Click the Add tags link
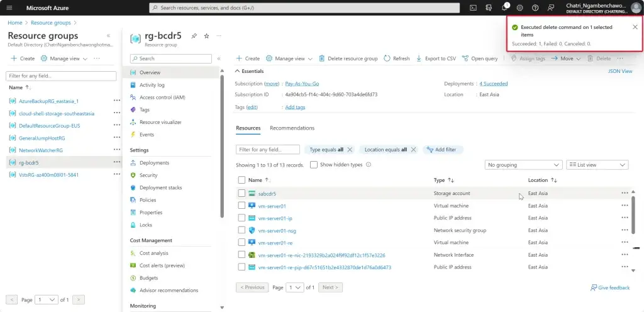Image resolution: width=644 pixels, height=312 pixels. point(295,107)
